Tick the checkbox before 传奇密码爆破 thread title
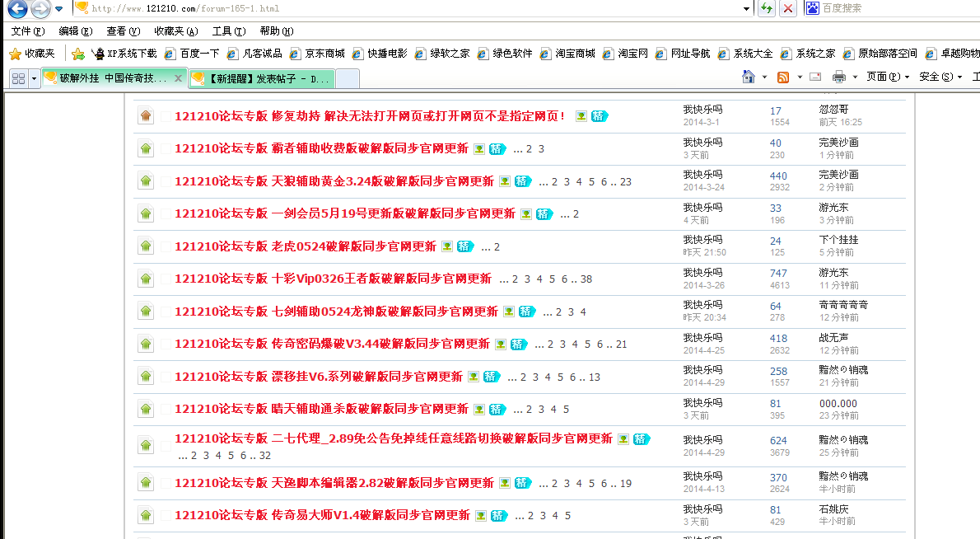This screenshot has height=539, width=980. coord(166,344)
